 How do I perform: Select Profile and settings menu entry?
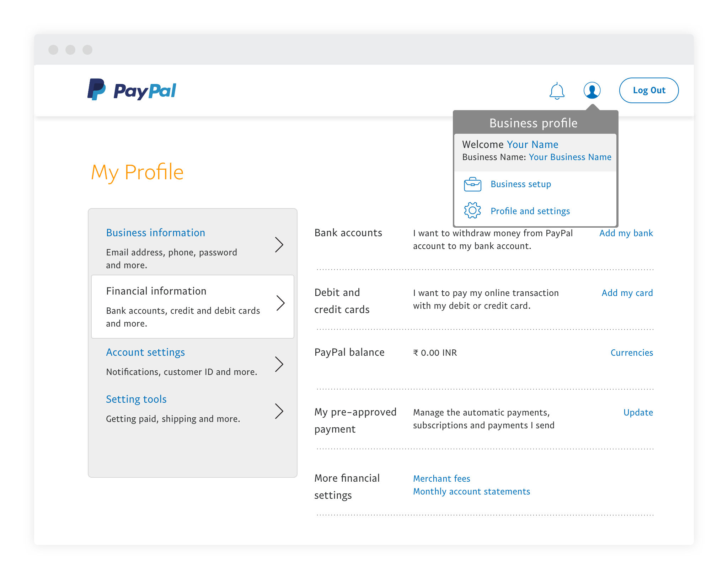529,210
